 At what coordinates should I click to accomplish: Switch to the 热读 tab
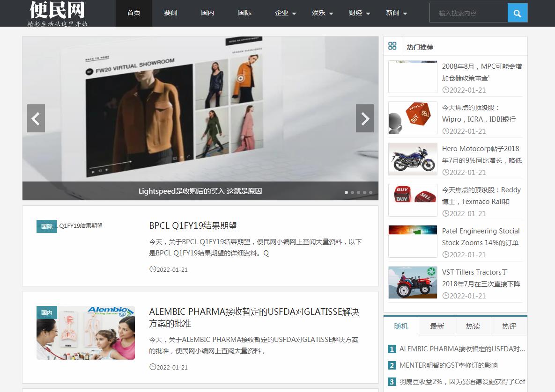(473, 326)
